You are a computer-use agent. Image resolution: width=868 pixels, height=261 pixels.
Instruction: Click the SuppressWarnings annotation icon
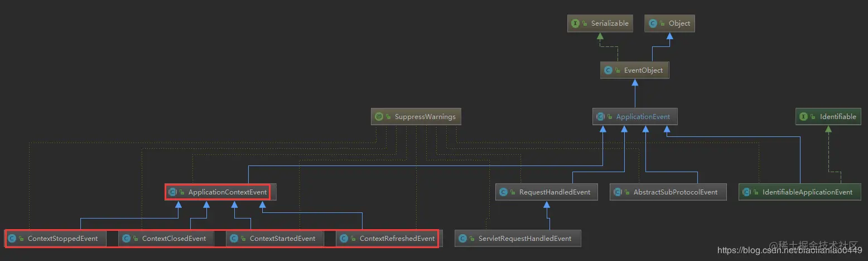379,117
